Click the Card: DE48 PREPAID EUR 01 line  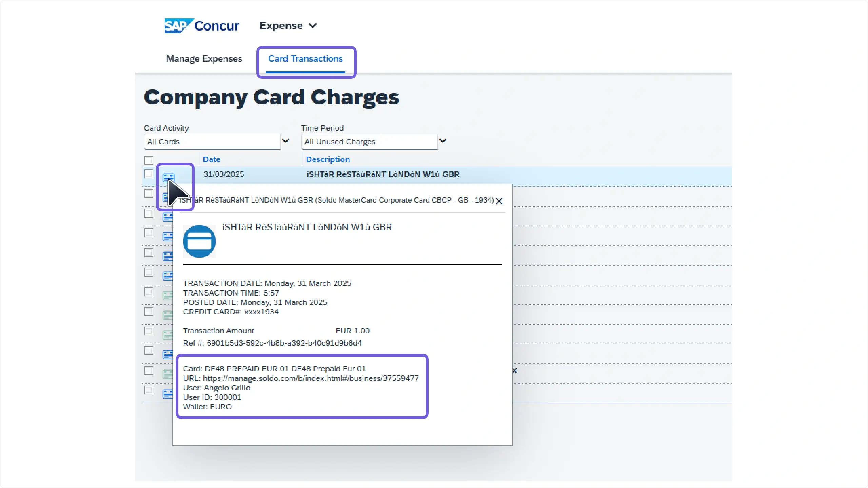(274, 369)
